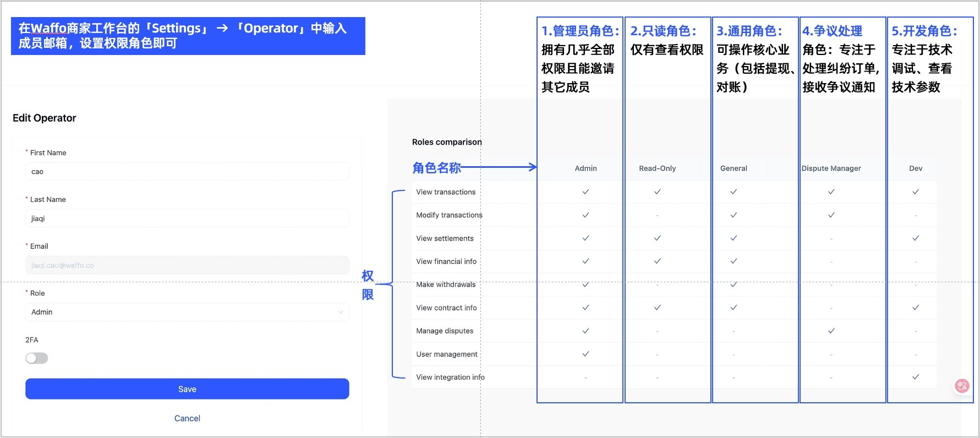Screen dimensions: 980x438
Task: Toggle the 2FA switch
Action: point(37,358)
